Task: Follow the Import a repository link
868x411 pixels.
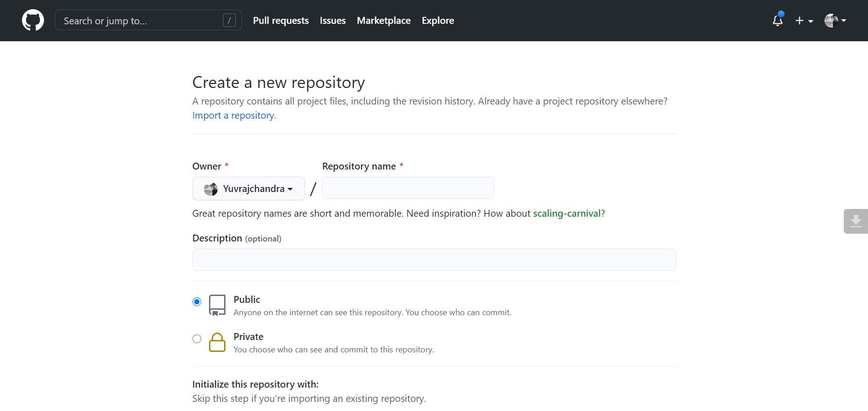Action: click(234, 115)
